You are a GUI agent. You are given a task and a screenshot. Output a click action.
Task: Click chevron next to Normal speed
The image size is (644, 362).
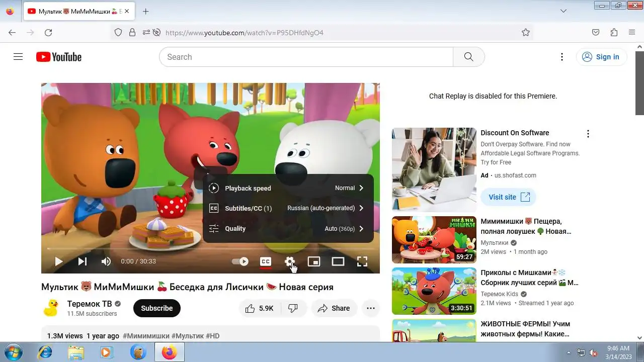361,188
